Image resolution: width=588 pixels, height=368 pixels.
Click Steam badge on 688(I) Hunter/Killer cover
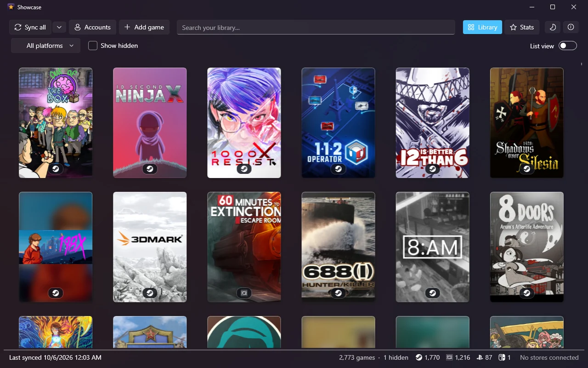(x=338, y=293)
